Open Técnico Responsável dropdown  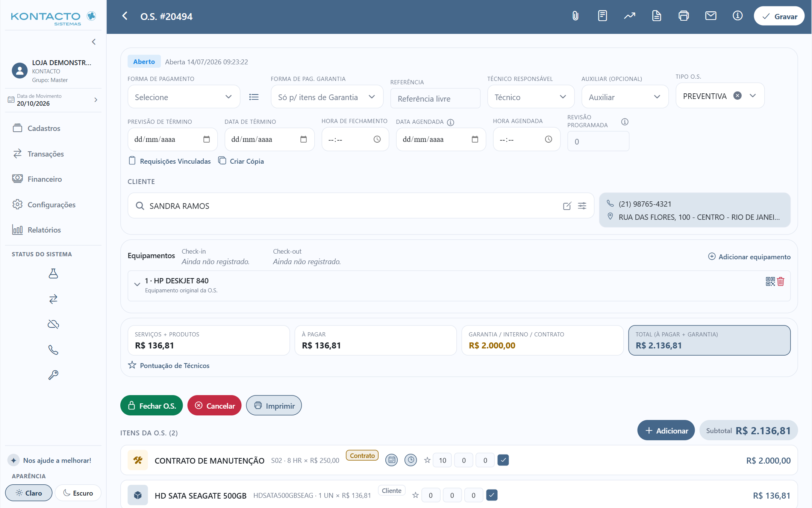(531, 97)
